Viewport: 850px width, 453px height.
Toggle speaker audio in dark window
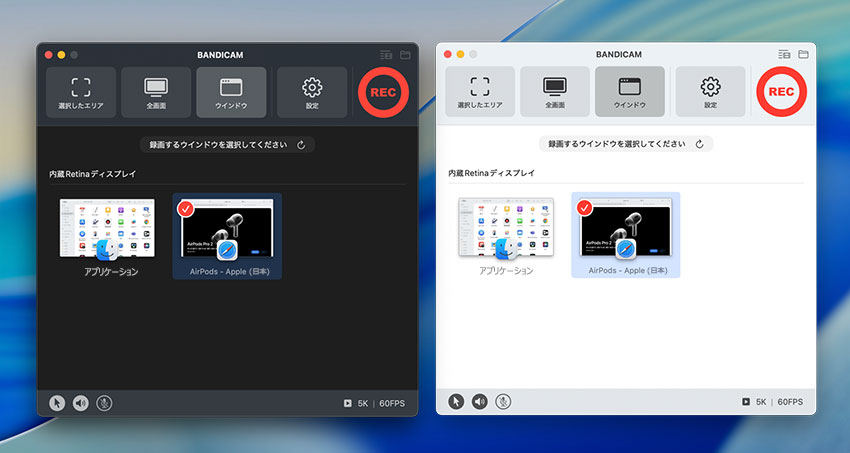81,403
